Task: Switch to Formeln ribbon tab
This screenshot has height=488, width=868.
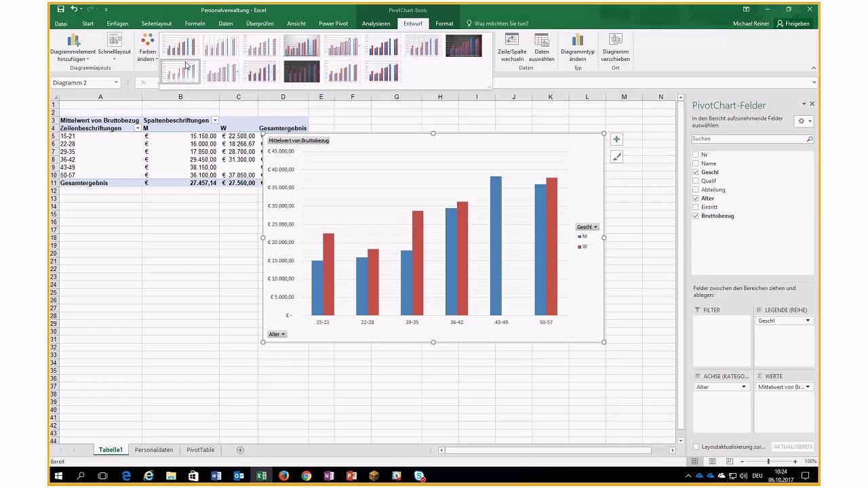Action: coord(195,24)
